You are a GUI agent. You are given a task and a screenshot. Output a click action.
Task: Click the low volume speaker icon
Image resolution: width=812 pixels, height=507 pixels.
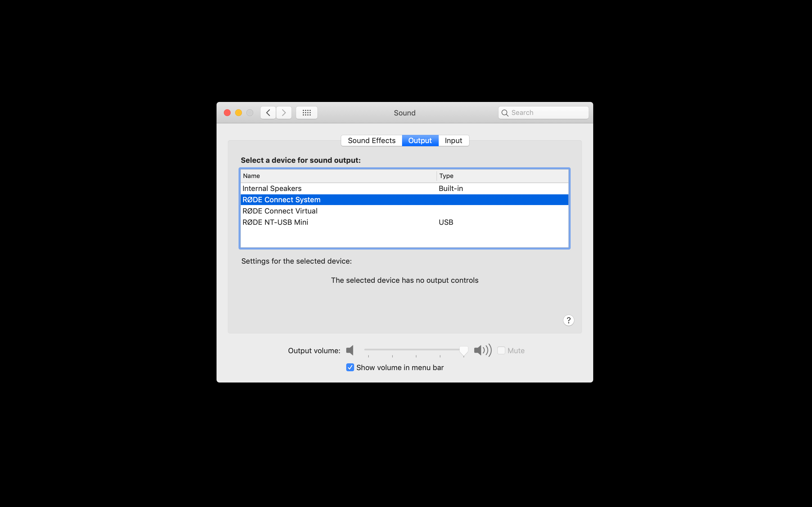pos(350,350)
